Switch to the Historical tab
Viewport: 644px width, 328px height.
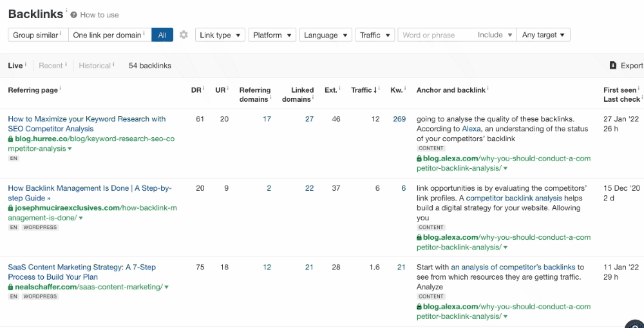point(94,66)
